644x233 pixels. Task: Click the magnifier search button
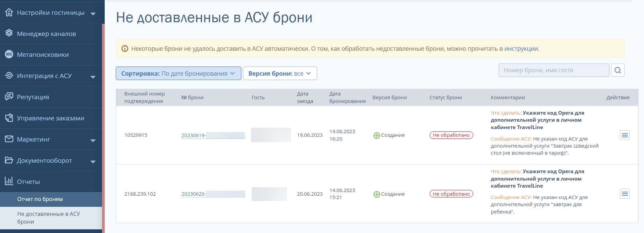tap(617, 70)
